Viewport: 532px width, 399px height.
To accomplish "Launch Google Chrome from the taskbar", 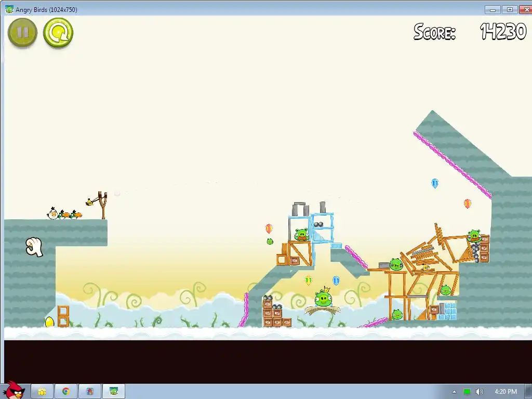I will [66, 392].
